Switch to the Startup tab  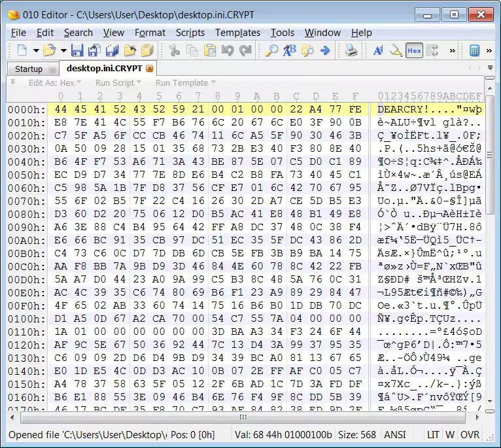[x=33, y=69]
